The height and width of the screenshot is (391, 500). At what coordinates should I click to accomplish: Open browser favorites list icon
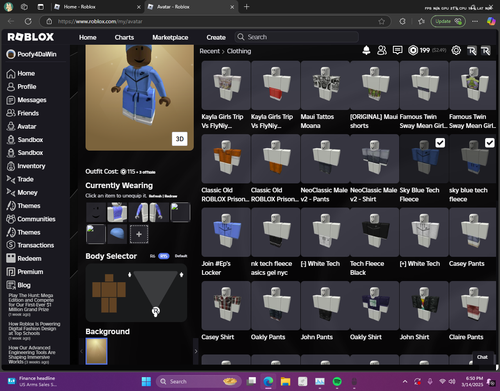[421, 21]
